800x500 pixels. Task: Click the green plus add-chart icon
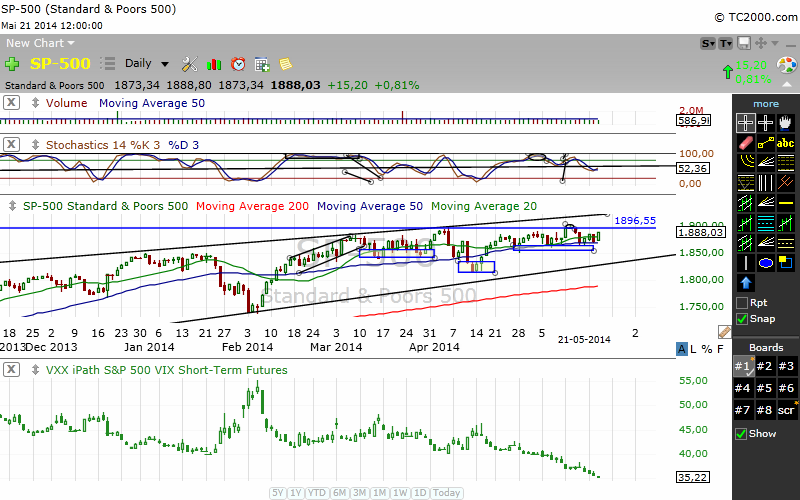[x=12, y=64]
